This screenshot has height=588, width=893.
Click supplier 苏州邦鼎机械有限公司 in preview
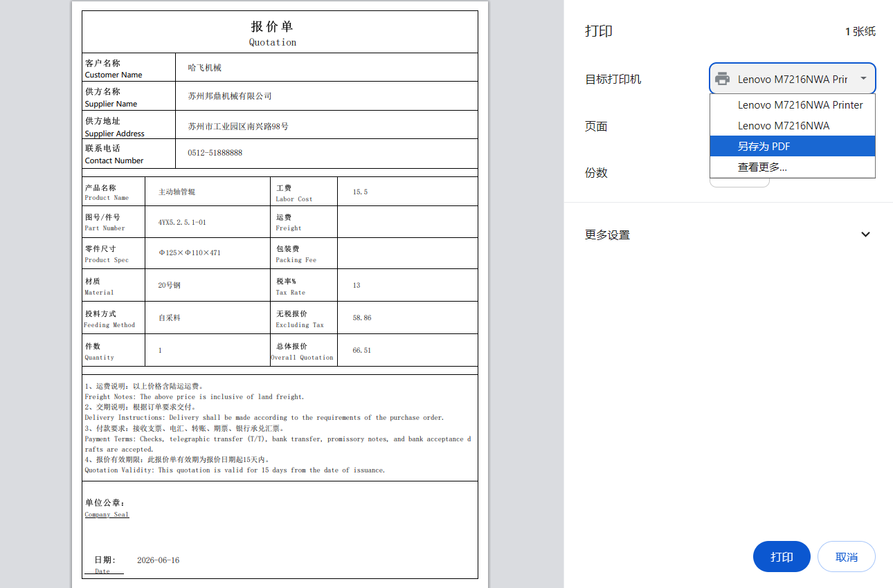230,96
